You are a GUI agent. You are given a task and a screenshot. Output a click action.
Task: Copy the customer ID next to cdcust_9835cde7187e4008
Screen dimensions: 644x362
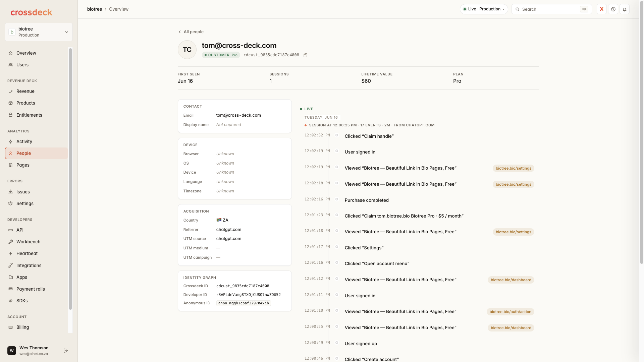[305, 55]
